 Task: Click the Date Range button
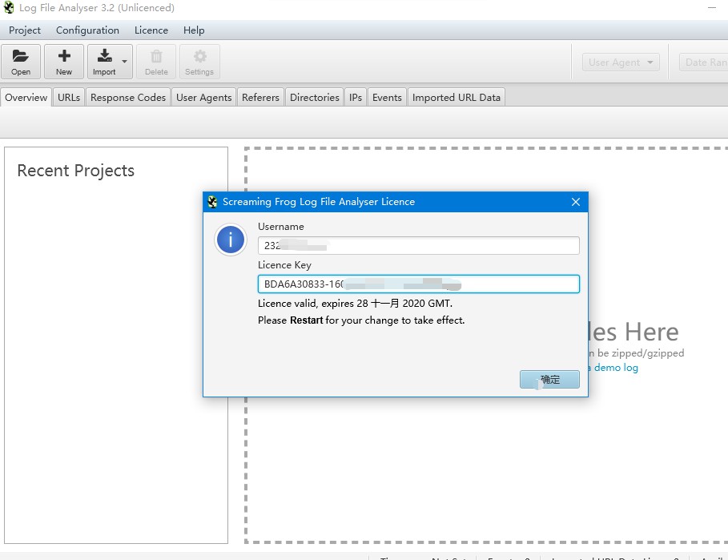(704, 62)
